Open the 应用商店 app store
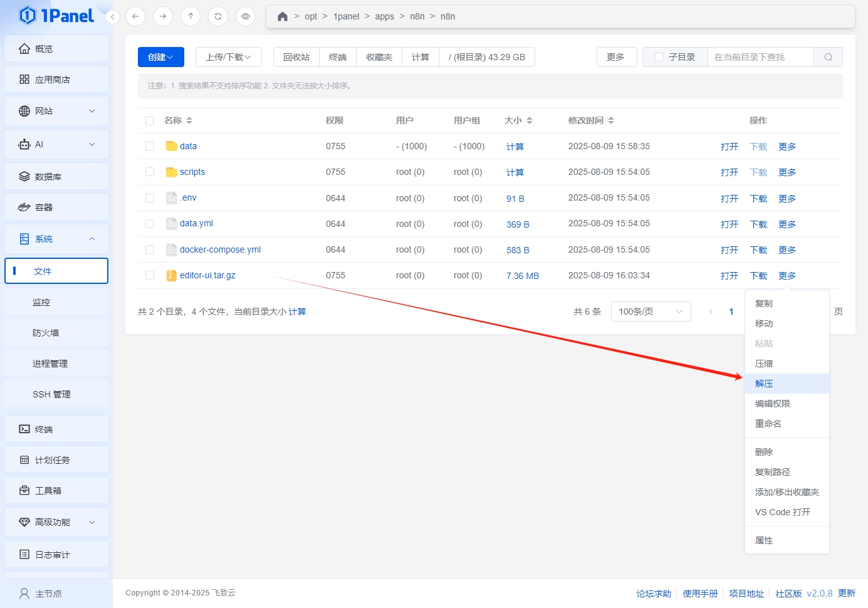Image resolution: width=868 pixels, height=608 pixels. [56, 80]
